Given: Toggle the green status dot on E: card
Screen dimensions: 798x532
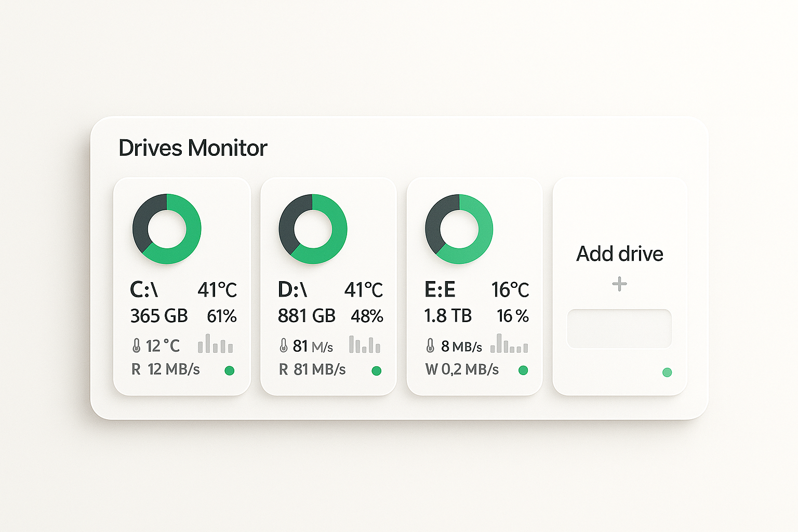Looking at the screenshot, I should pos(523,370).
